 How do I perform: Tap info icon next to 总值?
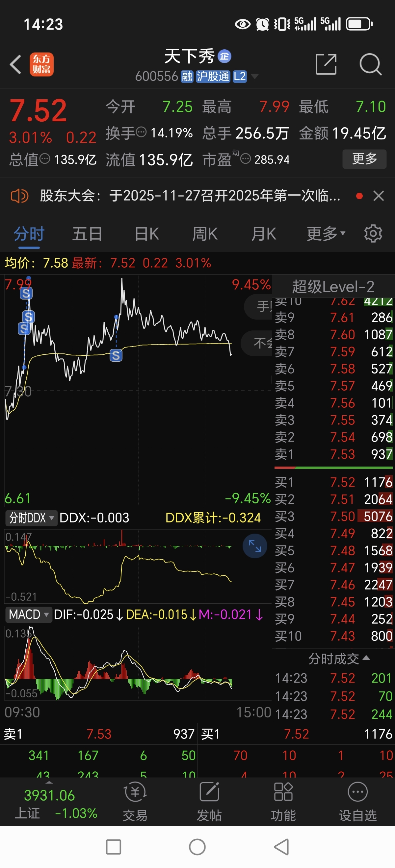pos(45,158)
